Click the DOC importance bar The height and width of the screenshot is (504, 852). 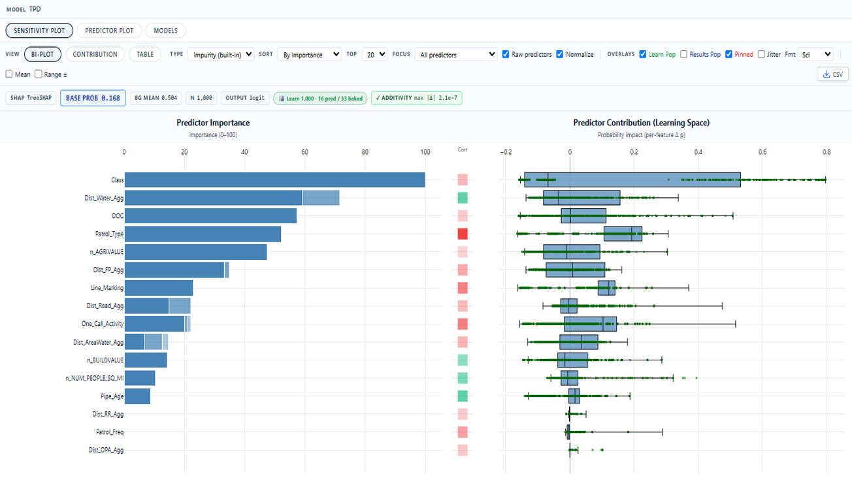210,215
